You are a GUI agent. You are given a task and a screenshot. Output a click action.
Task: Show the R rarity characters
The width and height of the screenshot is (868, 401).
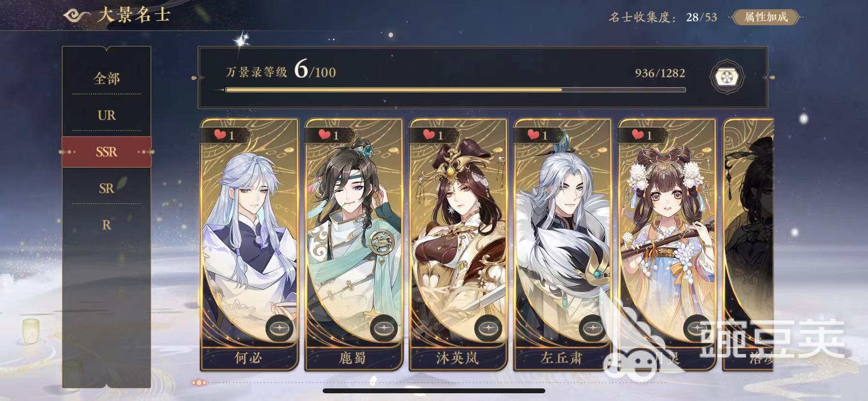[x=107, y=225]
